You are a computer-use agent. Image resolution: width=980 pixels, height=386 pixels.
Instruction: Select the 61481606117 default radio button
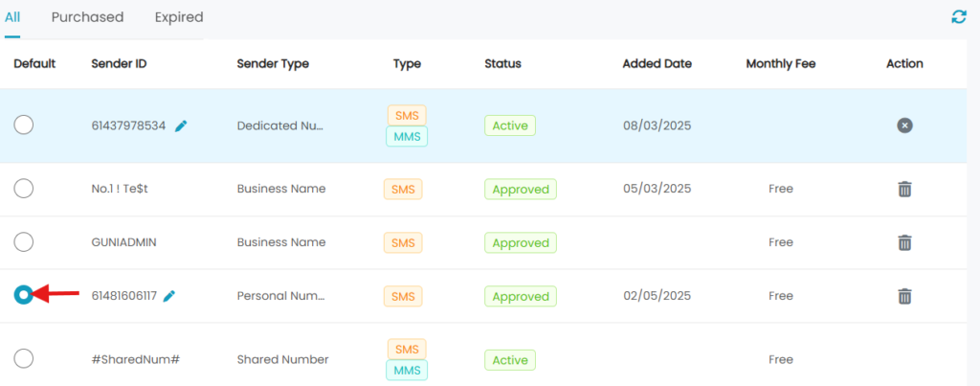[24, 294]
